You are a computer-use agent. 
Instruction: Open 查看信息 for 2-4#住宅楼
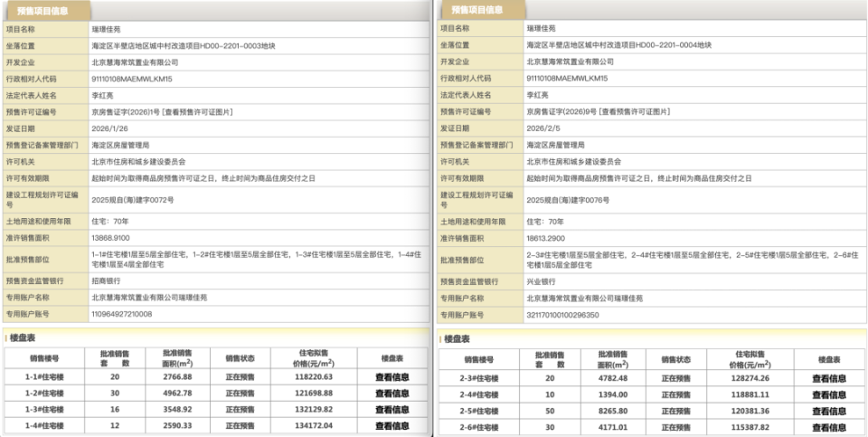click(x=829, y=394)
